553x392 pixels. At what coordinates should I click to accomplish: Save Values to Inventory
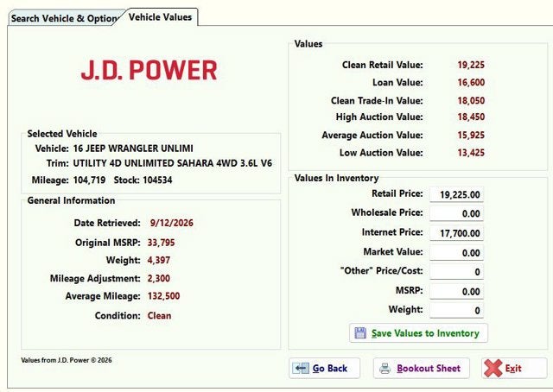click(418, 333)
